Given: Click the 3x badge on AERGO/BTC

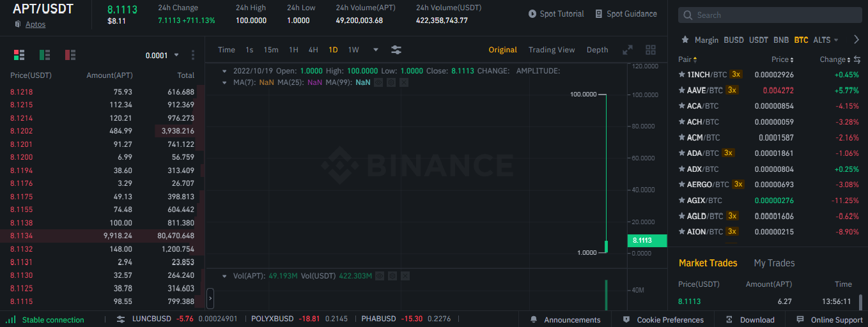Looking at the screenshot, I should point(738,185).
